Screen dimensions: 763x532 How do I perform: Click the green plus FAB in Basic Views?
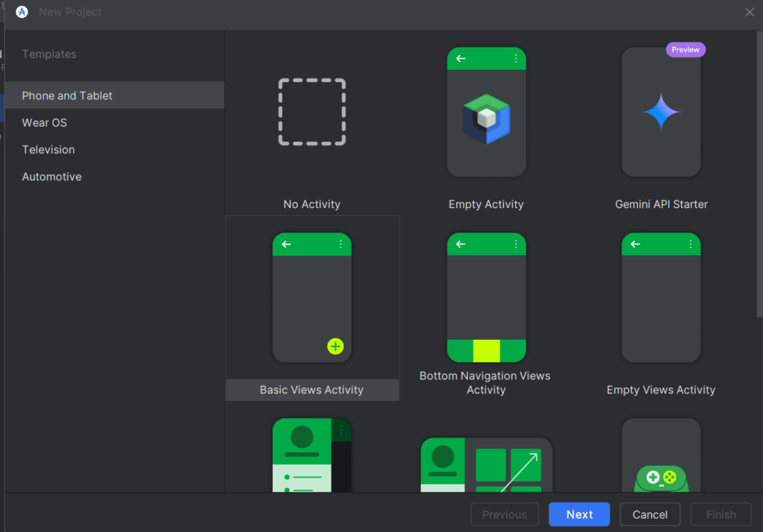coord(335,346)
